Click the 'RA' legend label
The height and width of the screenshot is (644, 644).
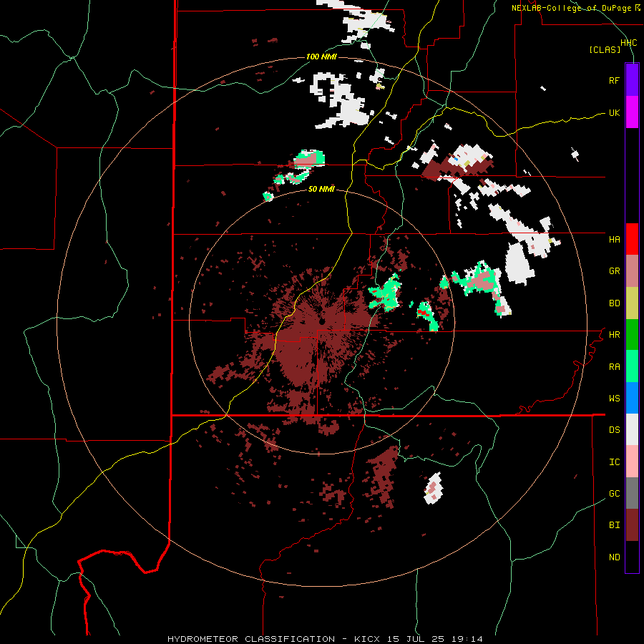[614, 367]
